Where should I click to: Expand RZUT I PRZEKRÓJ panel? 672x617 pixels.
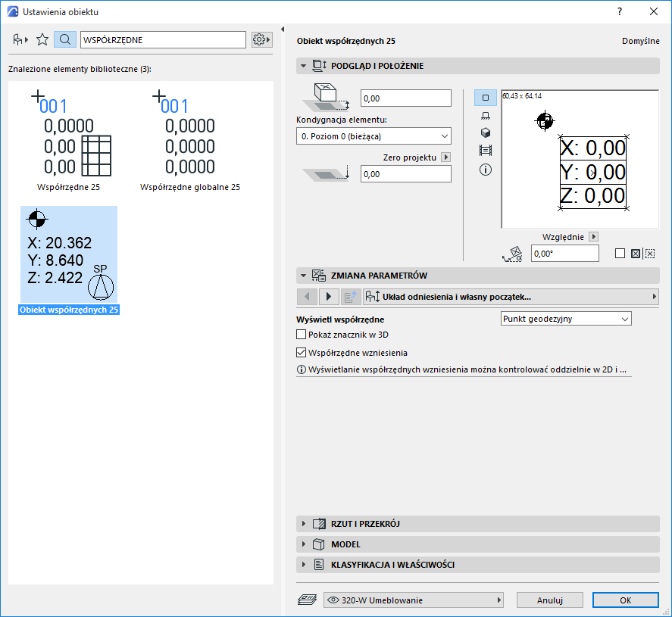(x=304, y=524)
